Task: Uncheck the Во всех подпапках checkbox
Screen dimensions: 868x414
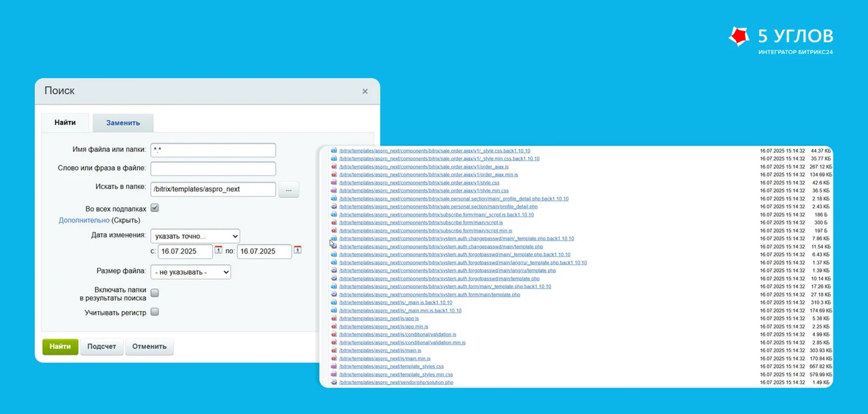Action: pos(155,208)
